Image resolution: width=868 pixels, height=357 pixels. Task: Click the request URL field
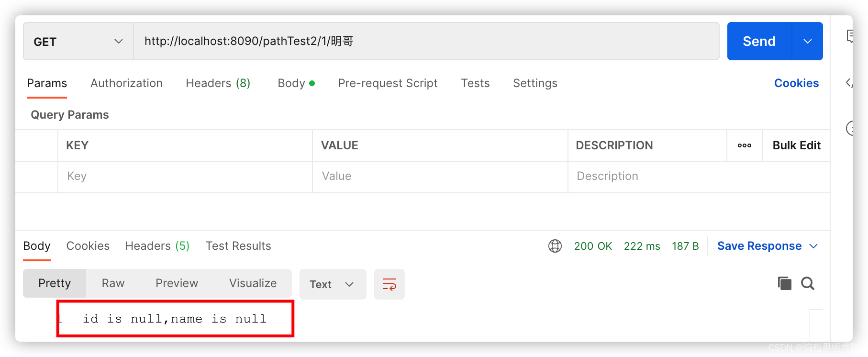point(426,42)
